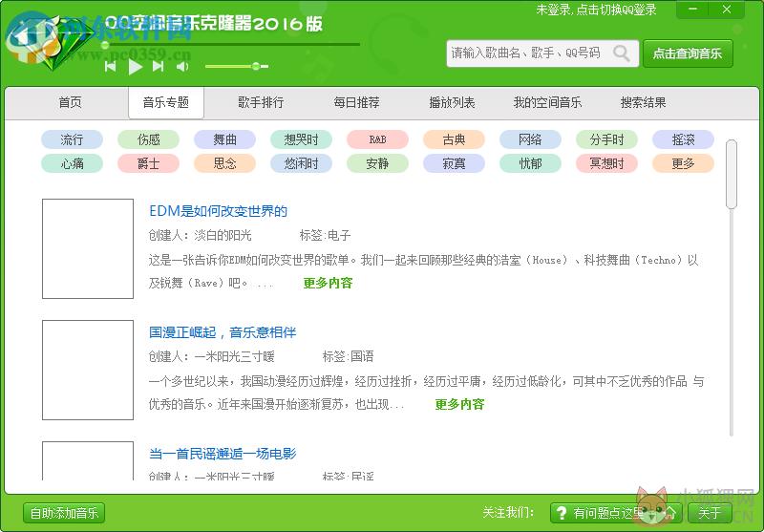Choose the 悠闲时 tag

(301, 163)
